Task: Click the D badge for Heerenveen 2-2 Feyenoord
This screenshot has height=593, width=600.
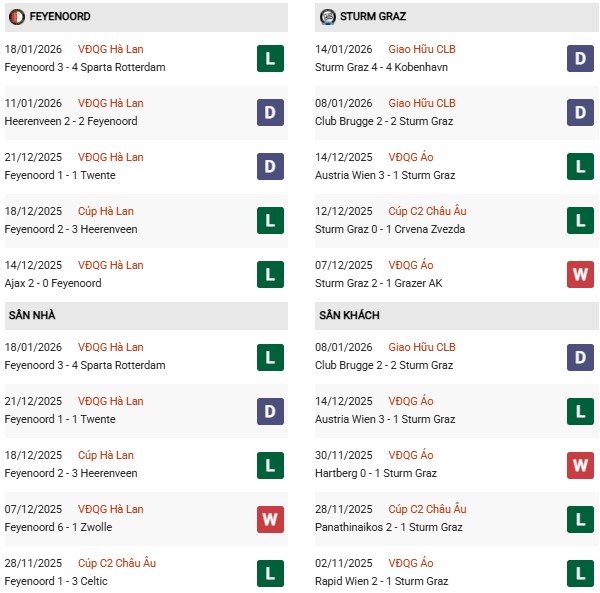Action: (269, 112)
